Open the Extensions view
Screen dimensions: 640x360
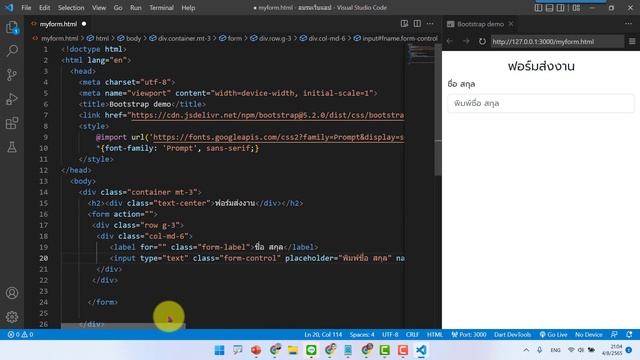[12, 123]
